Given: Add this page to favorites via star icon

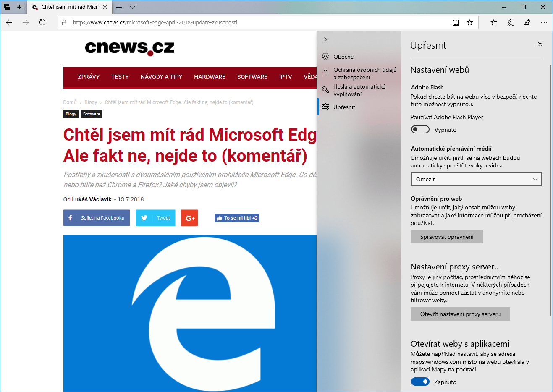Looking at the screenshot, I should click(x=470, y=22).
